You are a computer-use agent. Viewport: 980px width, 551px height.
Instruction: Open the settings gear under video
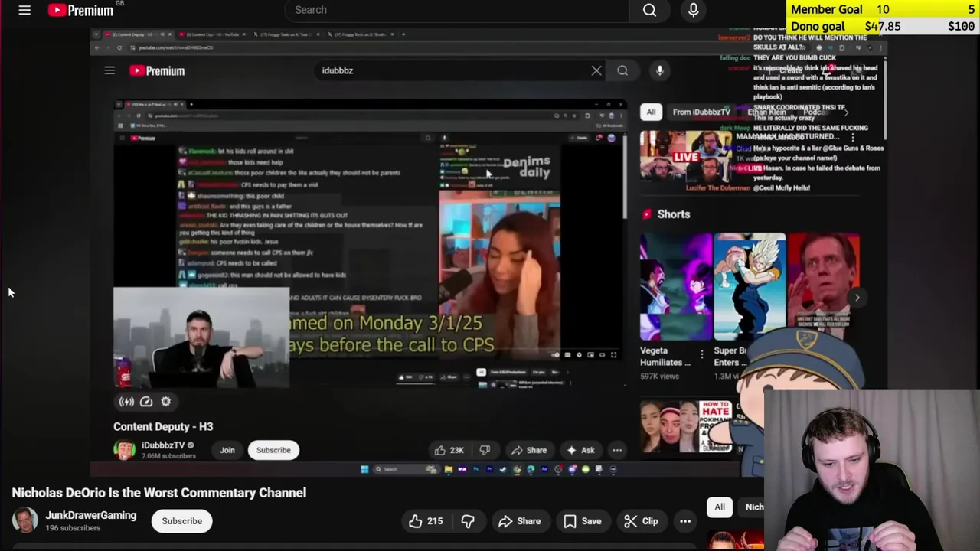[x=166, y=402]
